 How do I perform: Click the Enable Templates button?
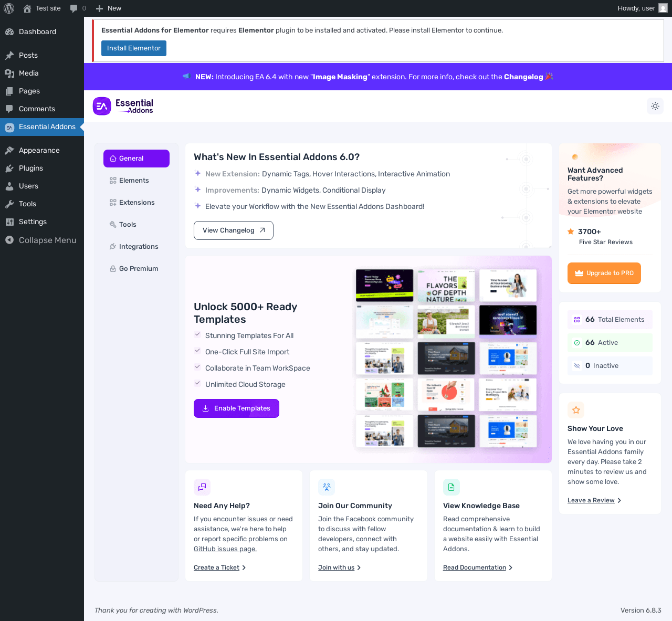[236, 408]
